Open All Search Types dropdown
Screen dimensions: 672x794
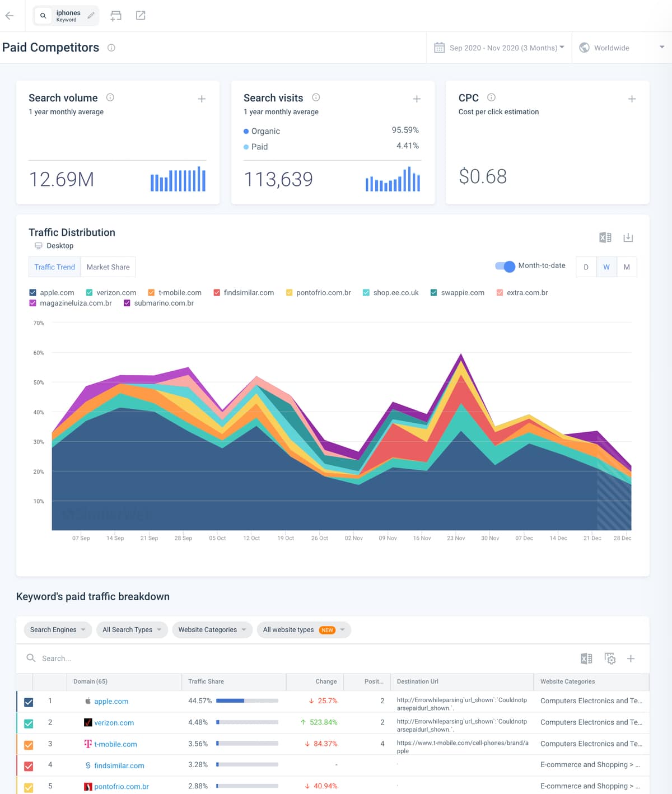(132, 629)
